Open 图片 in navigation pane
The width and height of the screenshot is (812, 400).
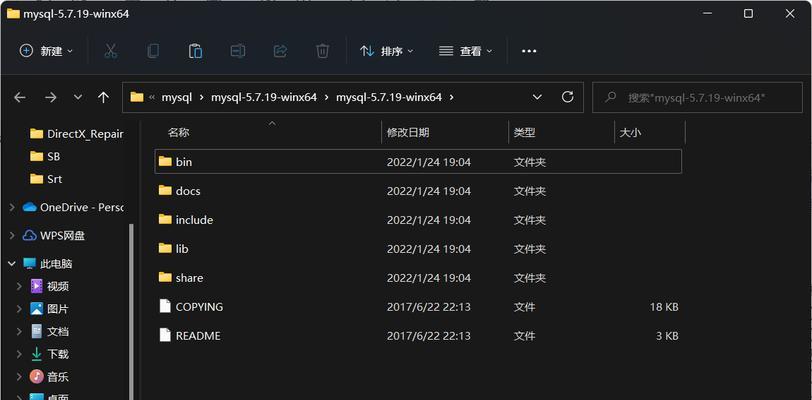coord(49,309)
